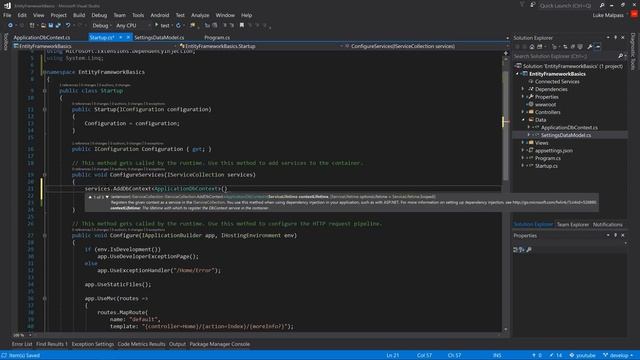This screenshot has height=360, width=640.
Task: Open the youtube repository status item
Action: click(x=582, y=355)
